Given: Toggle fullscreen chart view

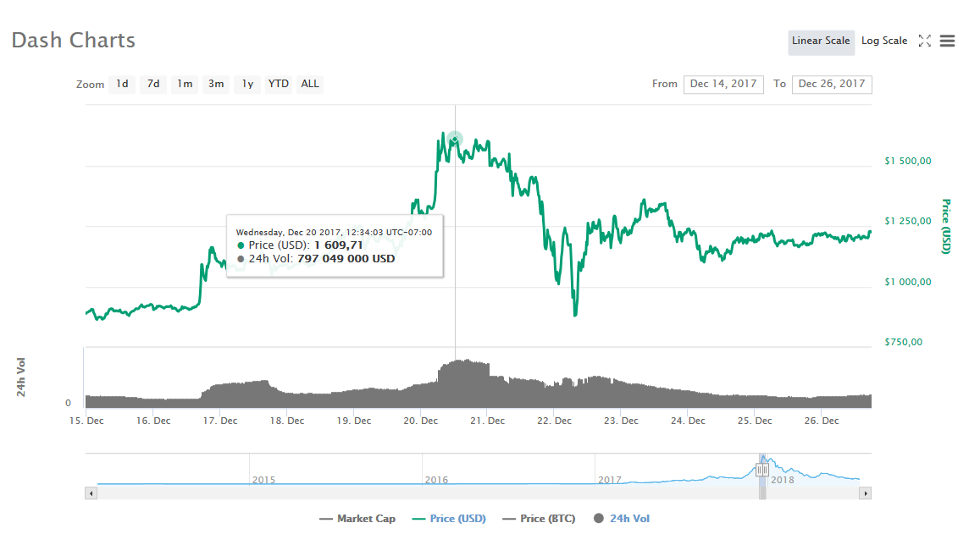Looking at the screenshot, I should (x=924, y=41).
